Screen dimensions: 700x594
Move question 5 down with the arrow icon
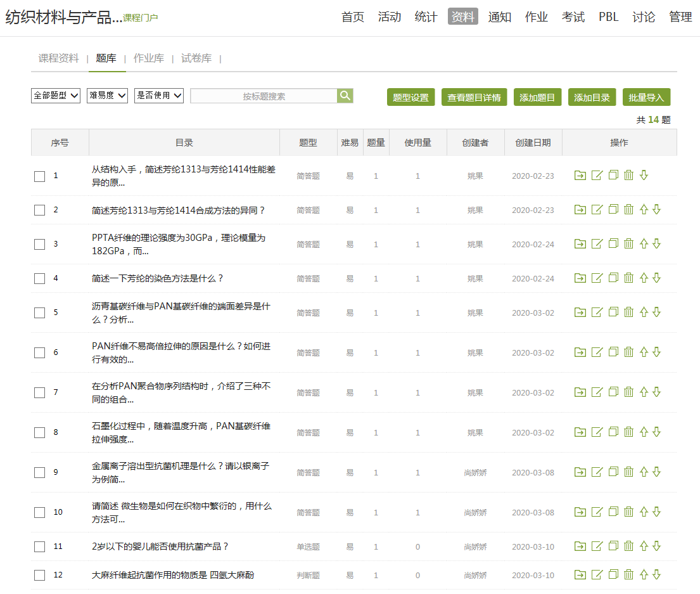pos(656,312)
